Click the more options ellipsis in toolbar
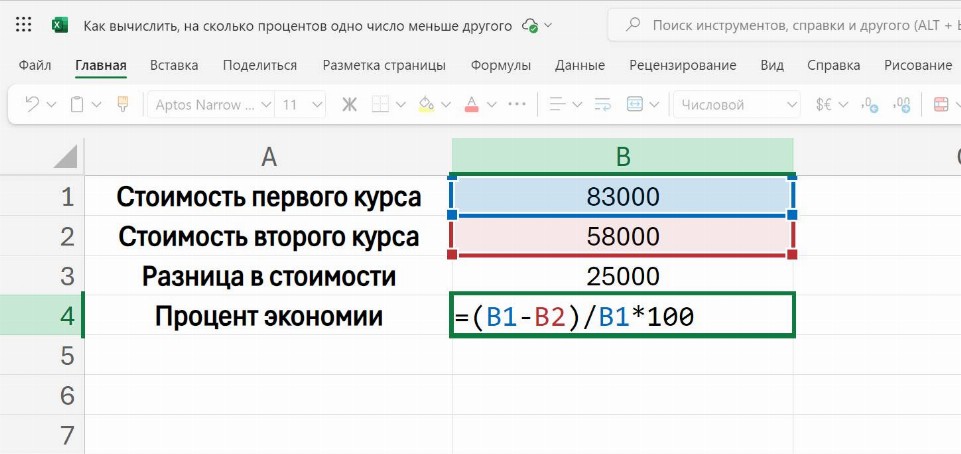 [x=517, y=104]
